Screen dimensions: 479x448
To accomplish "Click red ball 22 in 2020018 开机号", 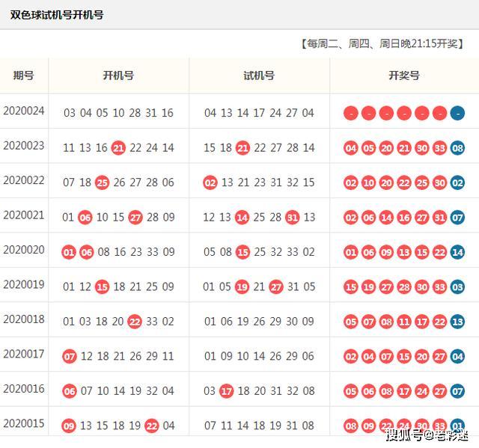I will pyautogui.click(x=135, y=322).
